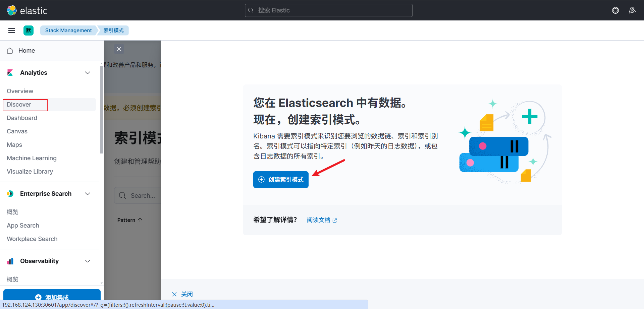Click the Observability logo icon
644x309 pixels.
[x=10, y=261]
